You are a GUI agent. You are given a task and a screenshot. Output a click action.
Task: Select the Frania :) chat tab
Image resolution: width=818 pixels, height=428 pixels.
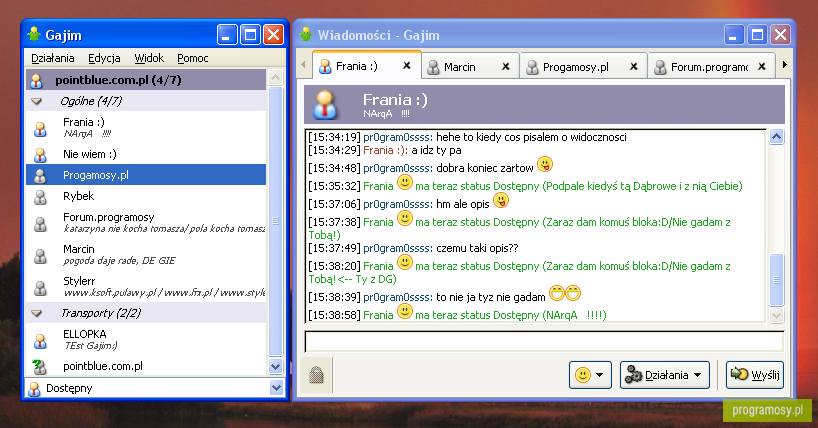(367, 65)
